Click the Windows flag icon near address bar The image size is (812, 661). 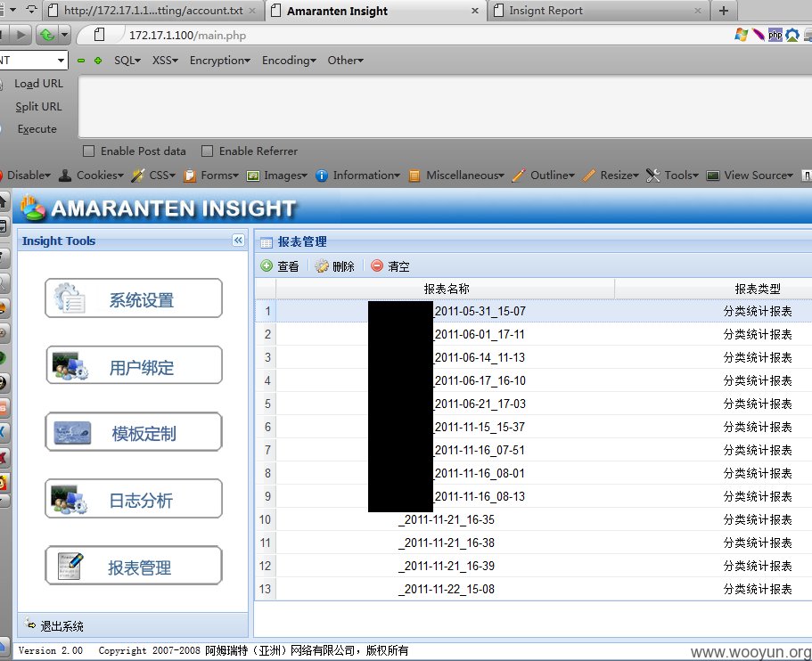tap(741, 36)
